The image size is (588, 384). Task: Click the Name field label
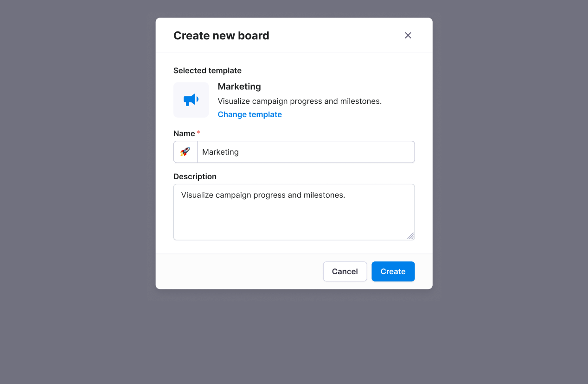click(184, 133)
